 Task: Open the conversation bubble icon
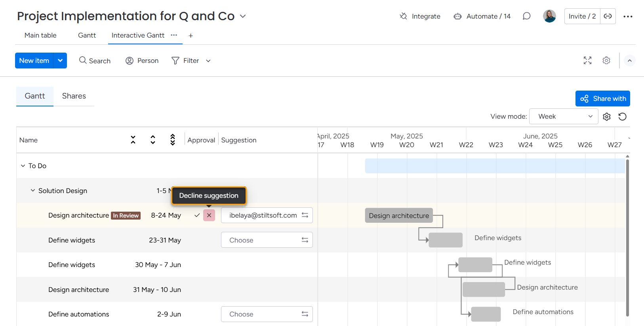coord(526,16)
